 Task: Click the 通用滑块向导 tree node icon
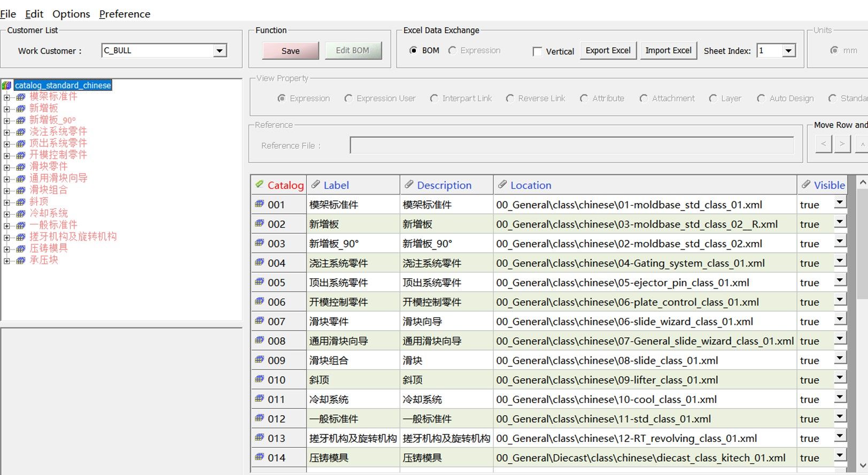pyautogui.click(x=21, y=179)
